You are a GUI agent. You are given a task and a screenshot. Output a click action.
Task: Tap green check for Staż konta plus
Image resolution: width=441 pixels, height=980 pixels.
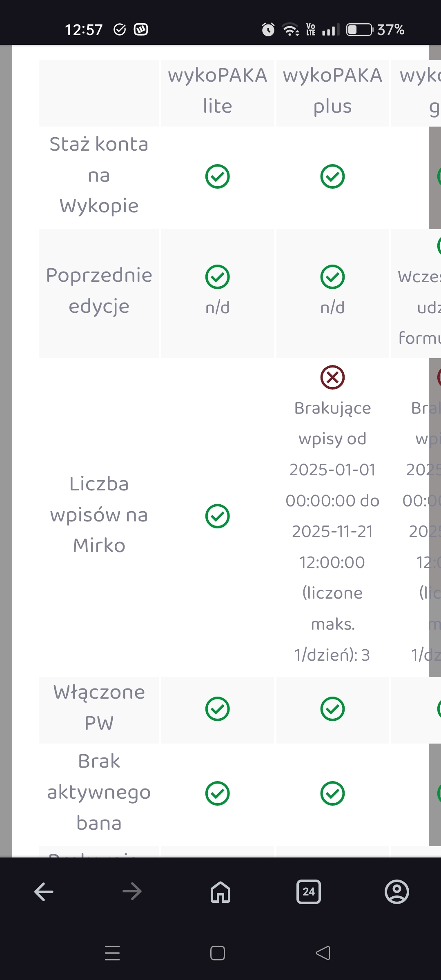pos(332,176)
